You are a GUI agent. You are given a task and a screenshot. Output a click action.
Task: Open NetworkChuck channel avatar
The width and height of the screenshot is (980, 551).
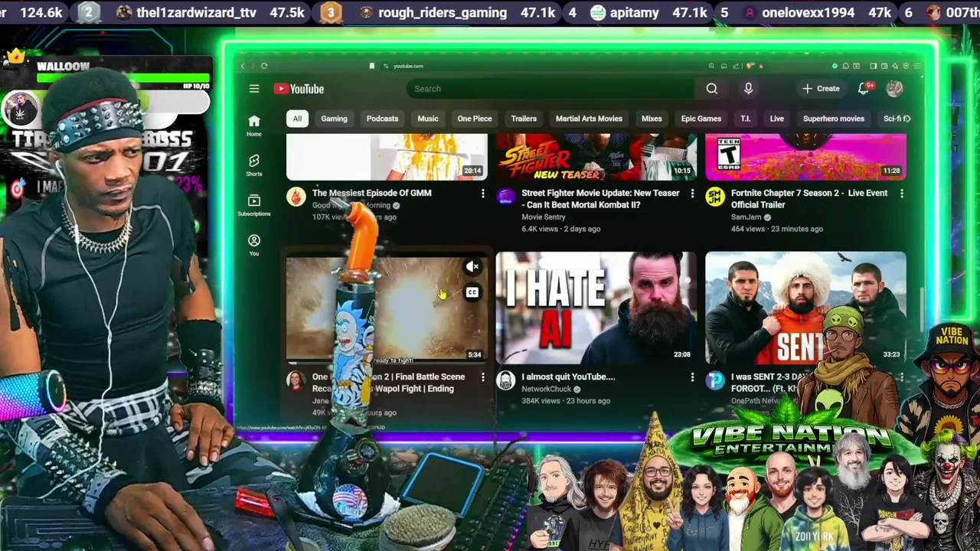coord(505,380)
